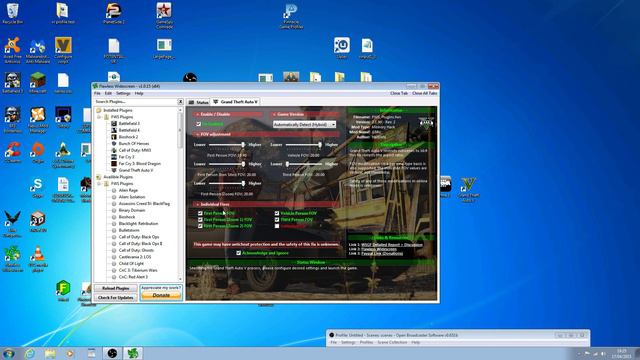The width and height of the screenshot is (640, 360).
Task: Switch to the Status tab
Action: (x=198, y=102)
